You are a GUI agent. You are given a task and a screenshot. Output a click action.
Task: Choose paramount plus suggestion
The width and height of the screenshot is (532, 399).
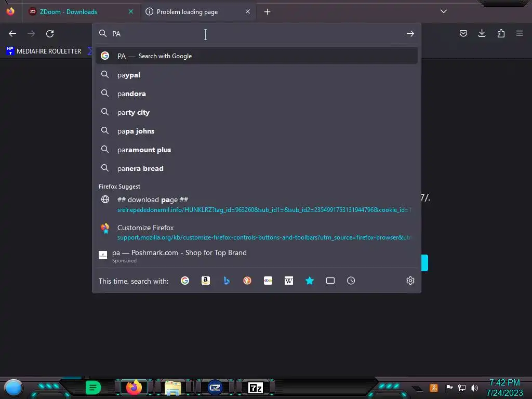257,150
